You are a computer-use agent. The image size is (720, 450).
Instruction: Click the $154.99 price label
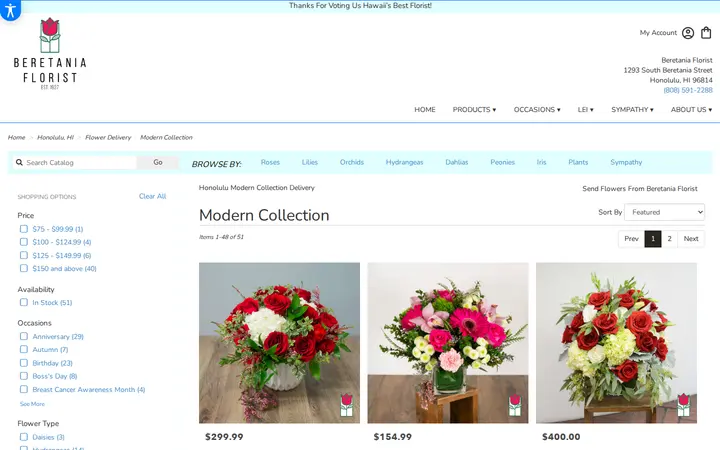tap(393, 437)
